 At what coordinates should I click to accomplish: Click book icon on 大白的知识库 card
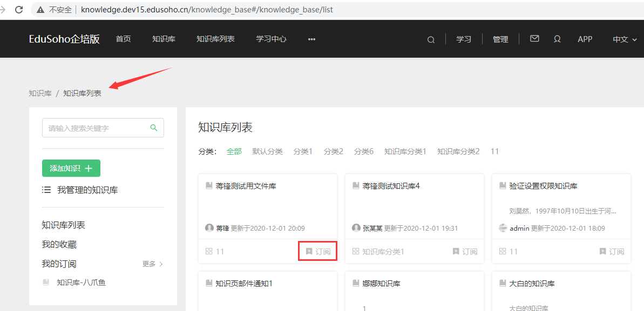tap(503, 283)
